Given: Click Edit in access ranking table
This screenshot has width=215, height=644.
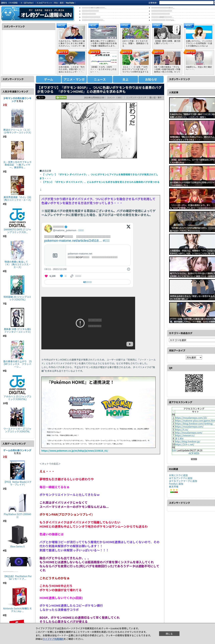Looking at the screenshot, I should click(x=174, y=450).
